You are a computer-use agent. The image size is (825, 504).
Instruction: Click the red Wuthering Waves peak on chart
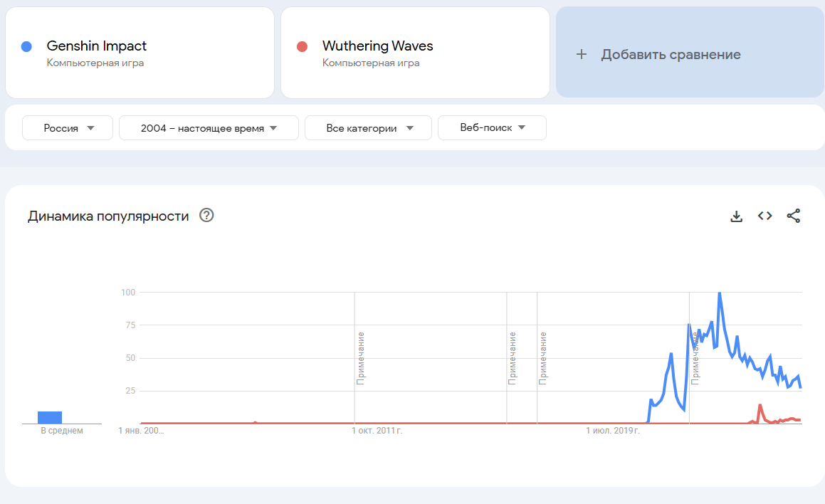(x=760, y=405)
